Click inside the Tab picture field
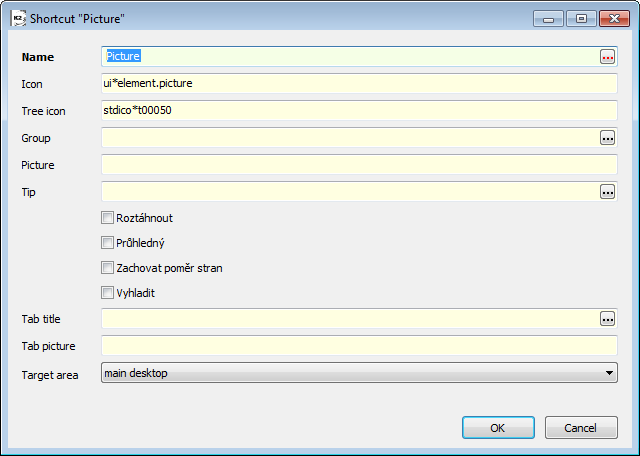640x456 pixels. tap(359, 346)
